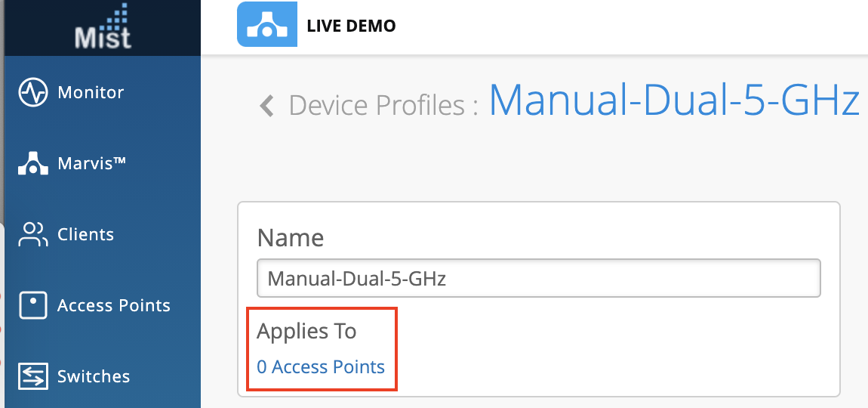
Task: Click the Clients people icon
Action: coord(33,234)
